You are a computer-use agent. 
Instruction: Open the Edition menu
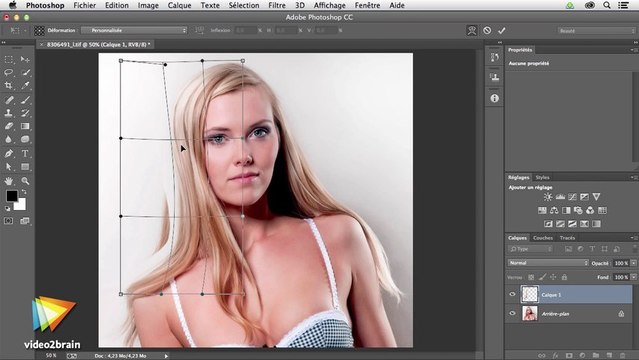117,5
